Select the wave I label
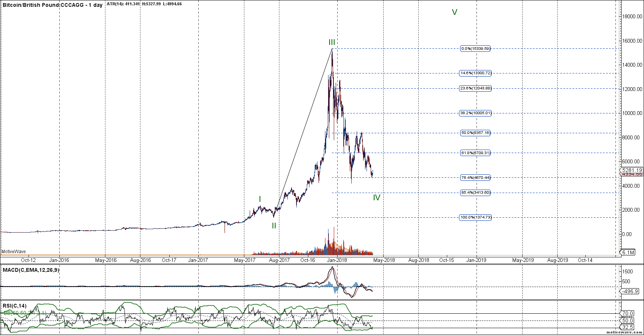The height and width of the screenshot is (335, 644). point(260,199)
